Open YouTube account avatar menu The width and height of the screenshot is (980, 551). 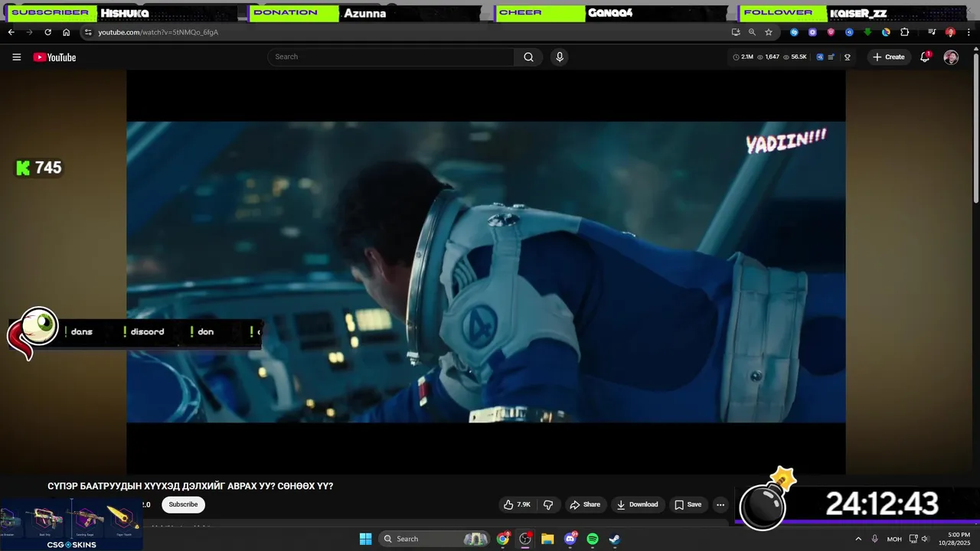point(951,57)
